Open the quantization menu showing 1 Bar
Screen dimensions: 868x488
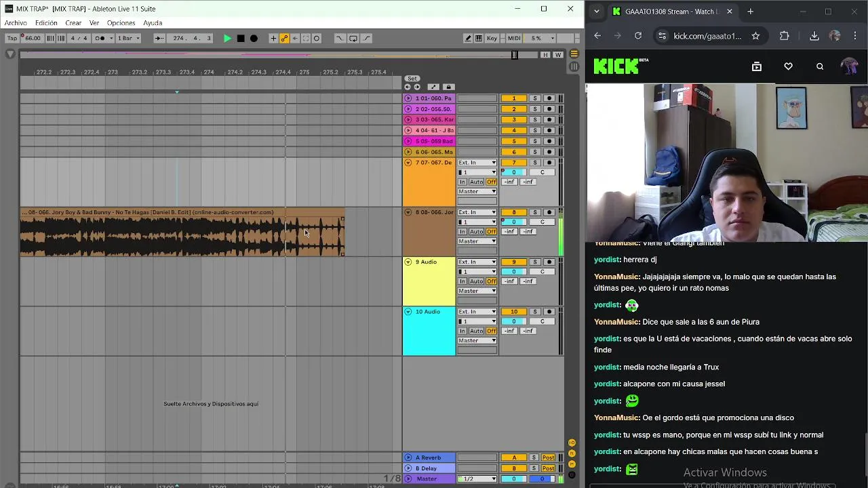(128, 38)
